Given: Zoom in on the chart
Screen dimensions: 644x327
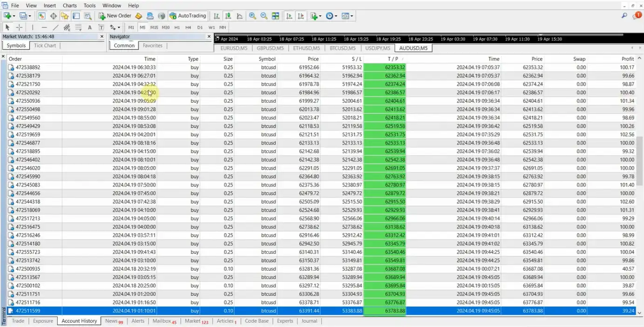Looking at the screenshot, I should 252,16.
